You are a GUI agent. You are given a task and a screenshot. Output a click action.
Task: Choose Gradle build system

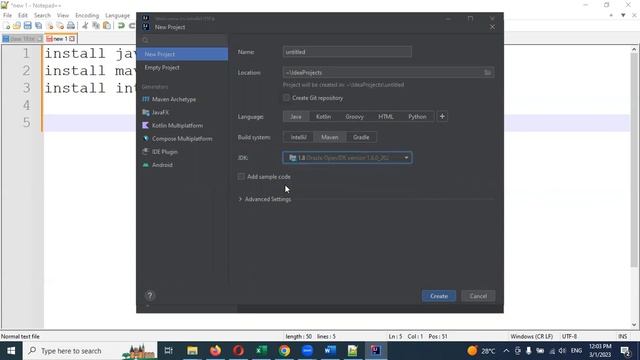361,137
